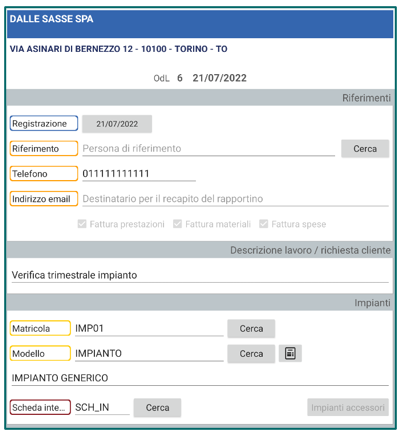Click the Telefono number field
The image size is (403, 435).
point(139,174)
